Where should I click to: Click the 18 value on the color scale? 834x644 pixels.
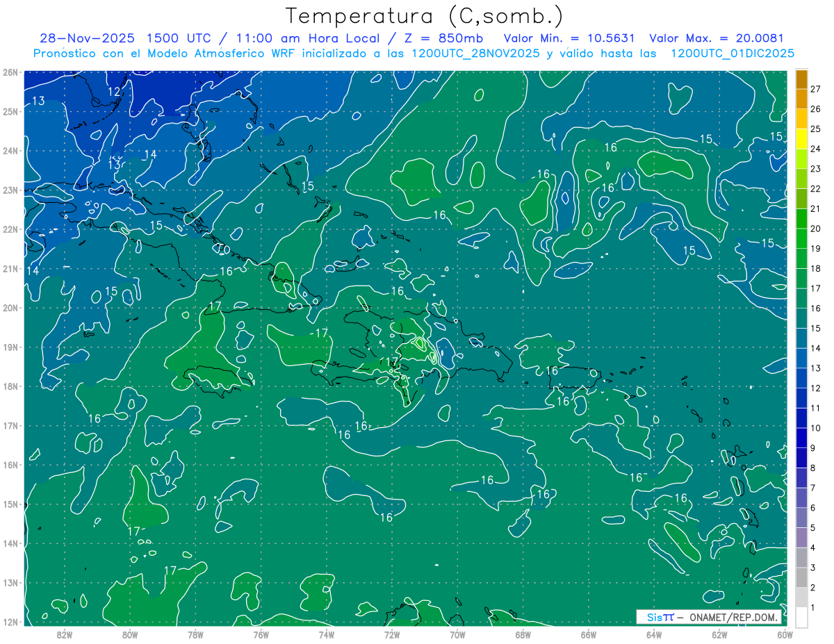[816, 269]
